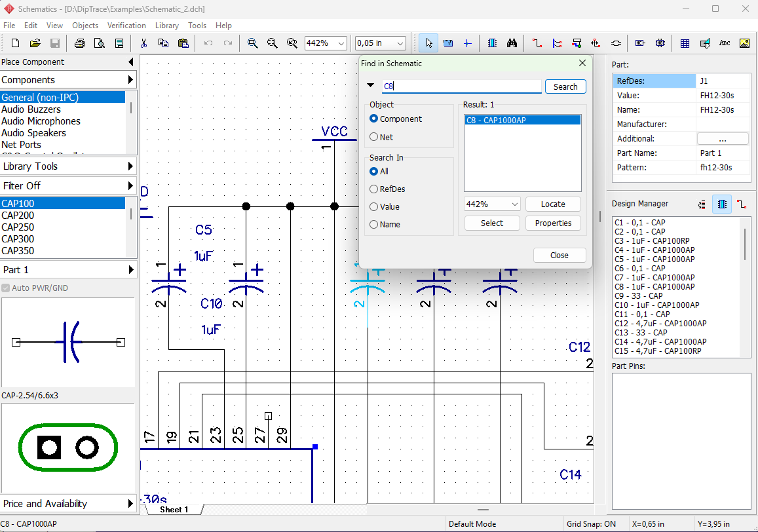Choose Value as search scope

point(373,207)
